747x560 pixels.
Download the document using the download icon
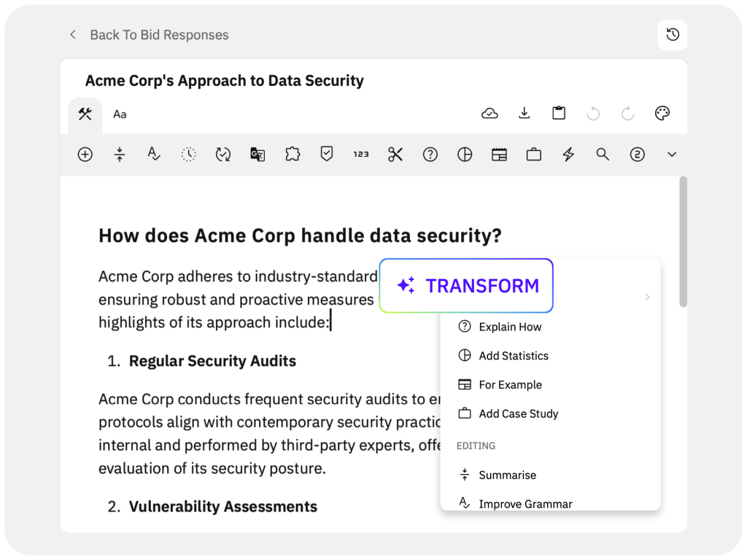point(525,114)
